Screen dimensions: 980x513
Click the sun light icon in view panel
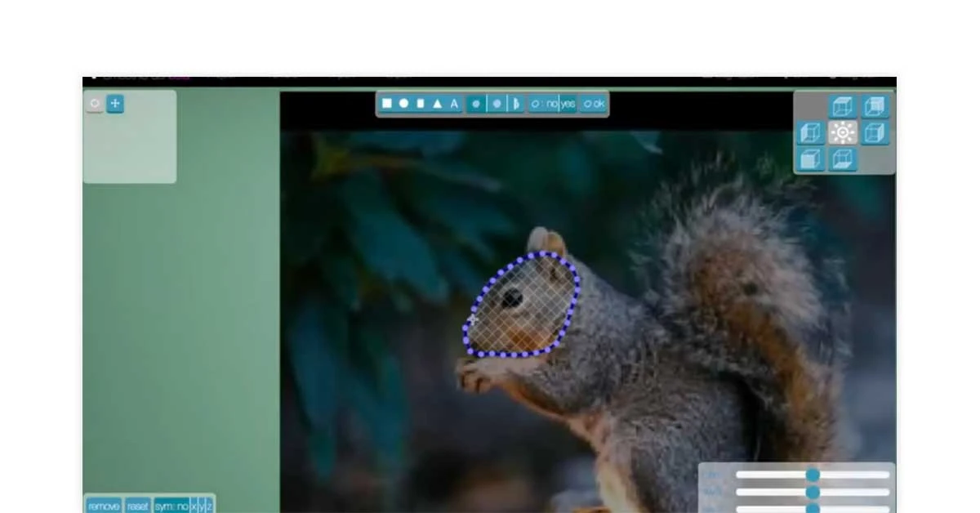pos(842,133)
